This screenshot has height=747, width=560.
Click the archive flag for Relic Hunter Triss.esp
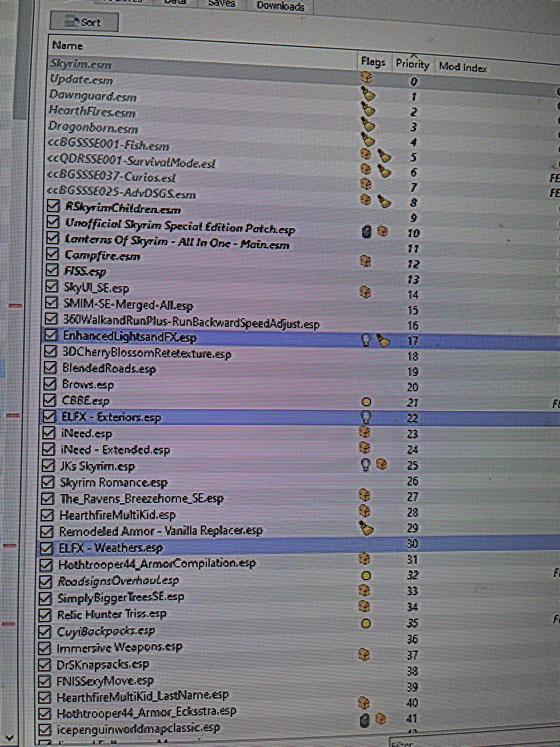pyautogui.click(x=365, y=606)
